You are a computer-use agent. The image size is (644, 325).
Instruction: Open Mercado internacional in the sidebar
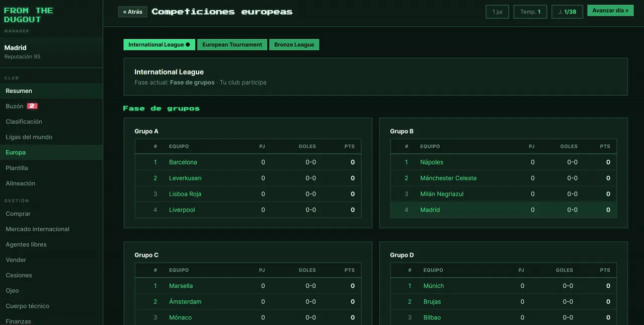[x=51, y=229]
